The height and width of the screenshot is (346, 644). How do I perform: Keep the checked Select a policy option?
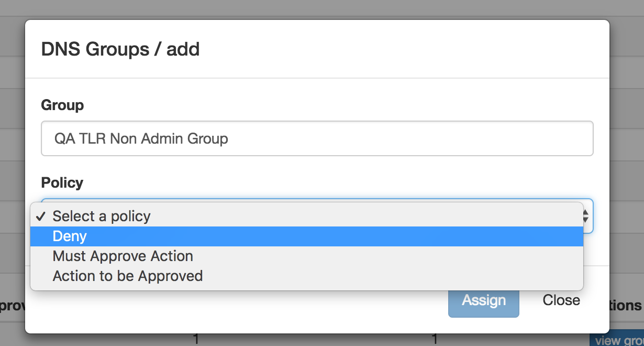pos(102,217)
